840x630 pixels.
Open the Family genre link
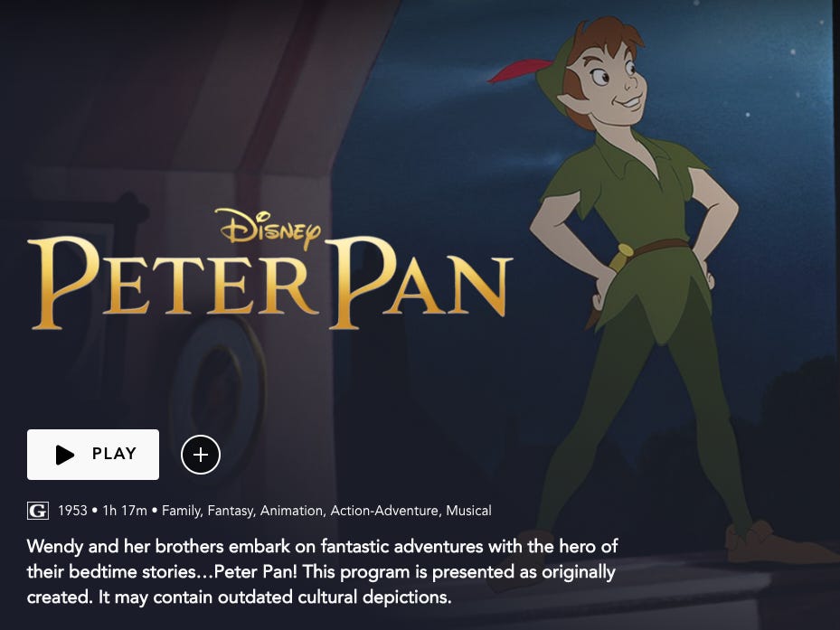point(182,511)
